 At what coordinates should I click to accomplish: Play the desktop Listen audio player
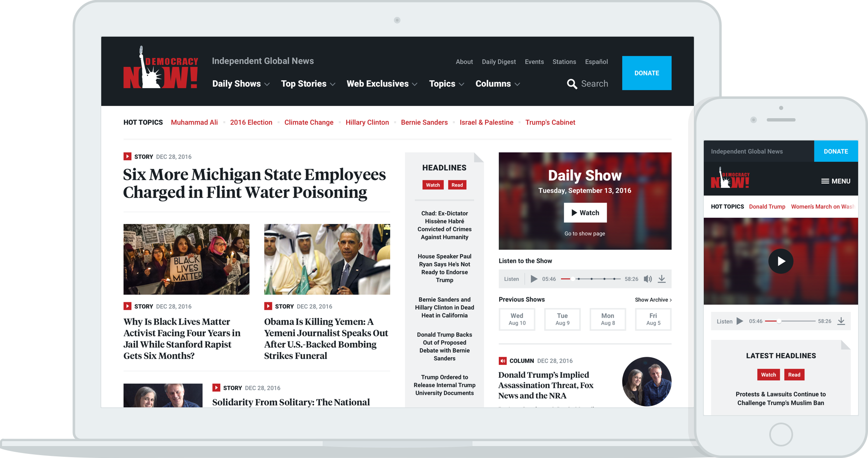(534, 279)
